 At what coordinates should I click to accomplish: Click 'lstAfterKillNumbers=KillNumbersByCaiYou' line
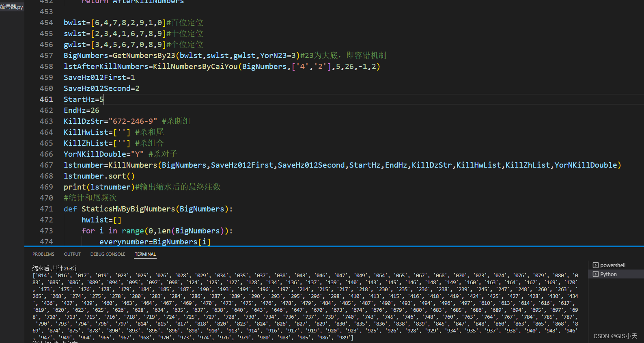222,66
